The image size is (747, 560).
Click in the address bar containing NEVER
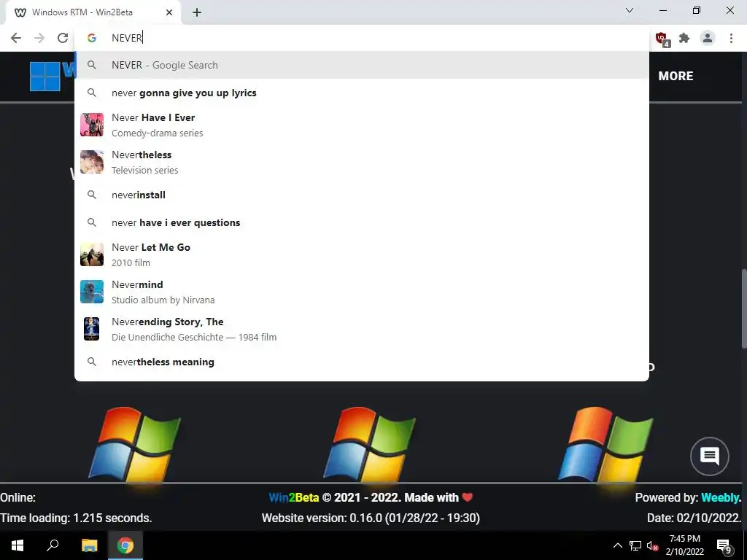[362, 38]
